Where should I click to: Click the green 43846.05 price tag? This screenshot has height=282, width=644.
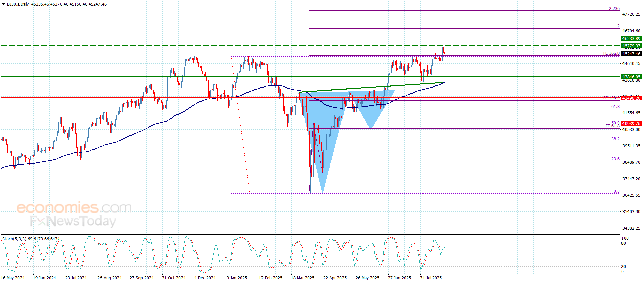tap(631, 77)
